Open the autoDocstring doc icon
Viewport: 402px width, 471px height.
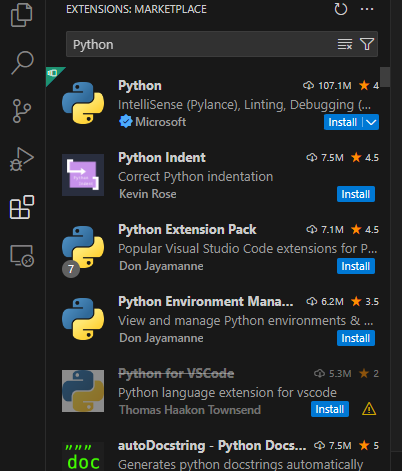[x=83, y=457]
